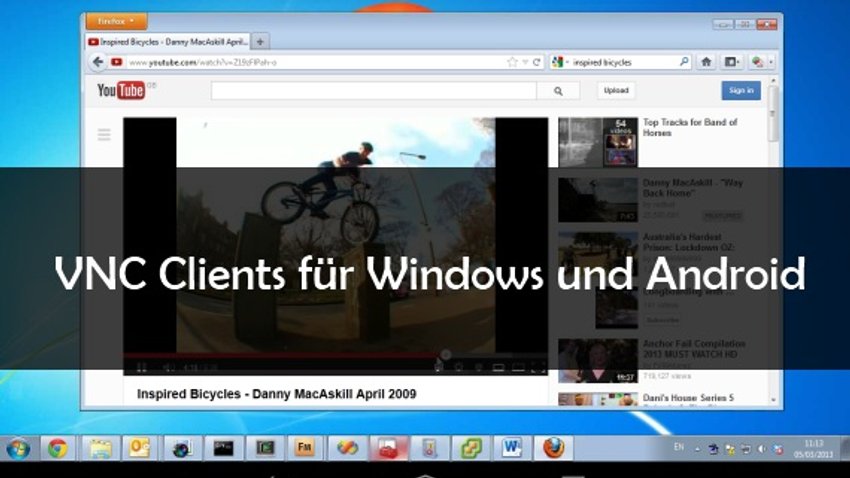Open Anchor Fail Compilation video link
This screenshot has height=478, width=850.
[x=694, y=349]
